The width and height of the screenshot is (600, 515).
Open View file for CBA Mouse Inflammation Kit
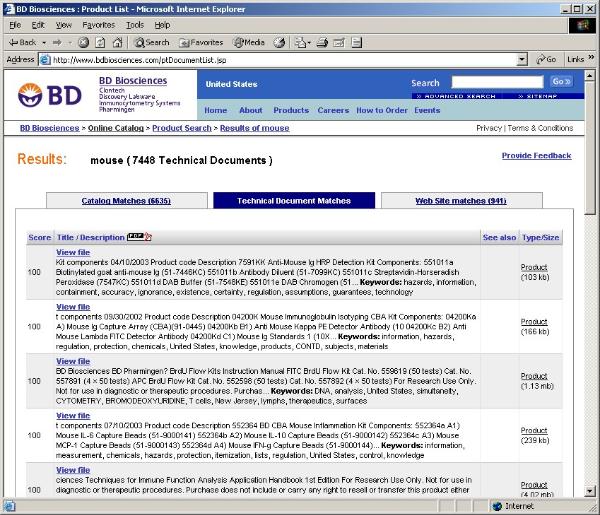pyautogui.click(x=73, y=416)
